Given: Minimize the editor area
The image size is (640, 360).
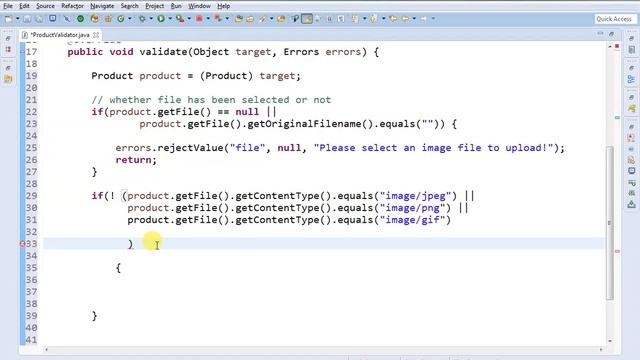Looking at the screenshot, I should coord(600,34).
